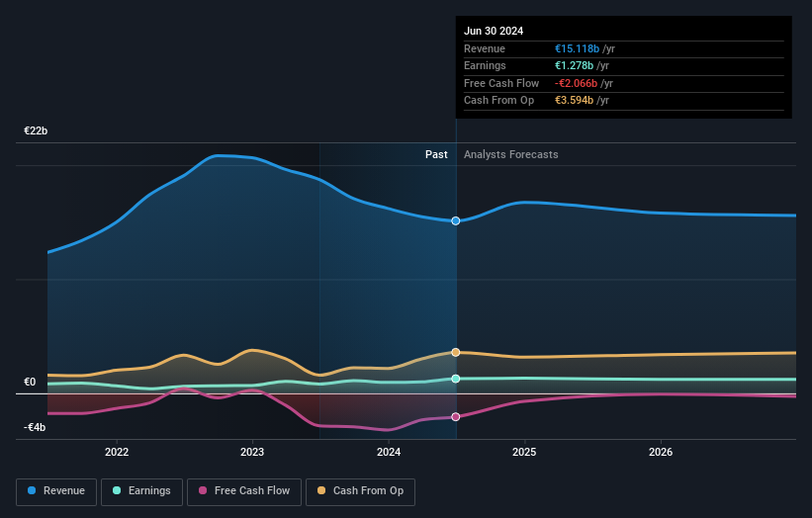Screen dimensions: 812x518
Task: Click the Free Cash Flow pink data point marker
Action: click(x=456, y=417)
